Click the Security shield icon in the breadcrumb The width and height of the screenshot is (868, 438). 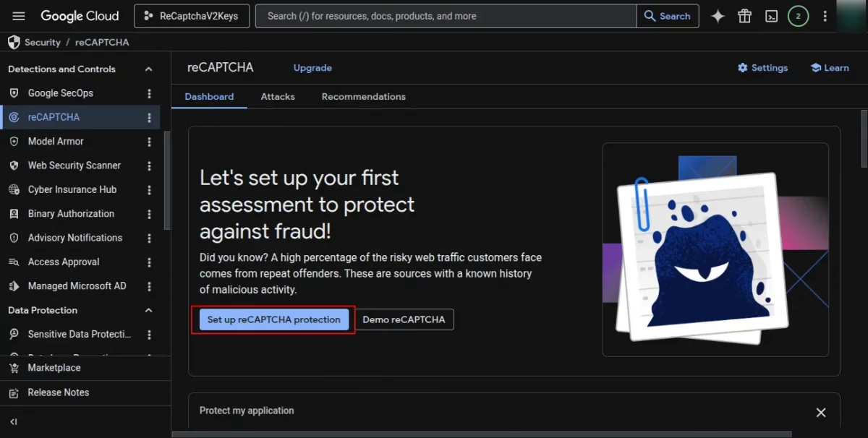click(x=14, y=42)
